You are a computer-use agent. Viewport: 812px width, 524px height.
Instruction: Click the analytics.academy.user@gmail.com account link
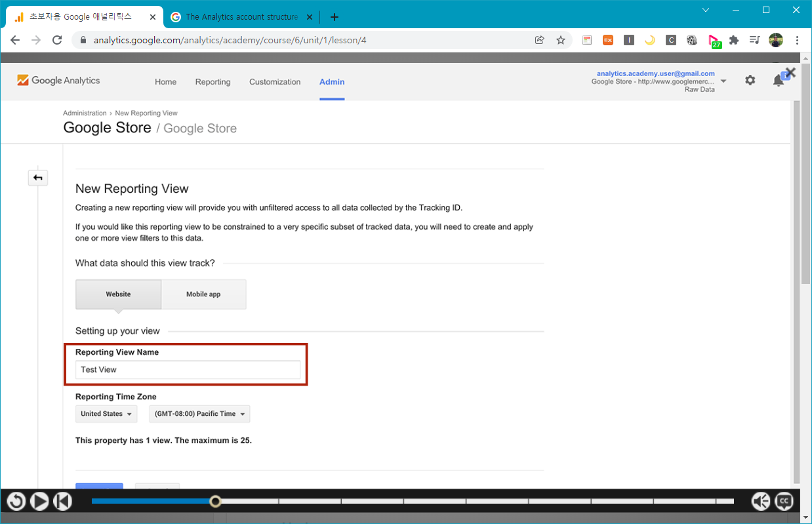click(x=656, y=73)
